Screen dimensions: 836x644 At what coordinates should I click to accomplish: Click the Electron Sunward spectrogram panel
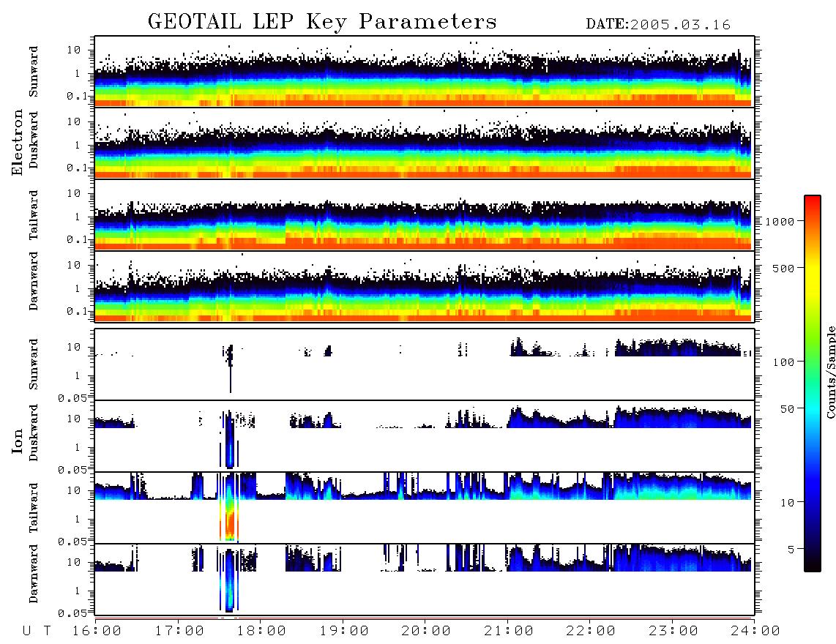coord(425,72)
